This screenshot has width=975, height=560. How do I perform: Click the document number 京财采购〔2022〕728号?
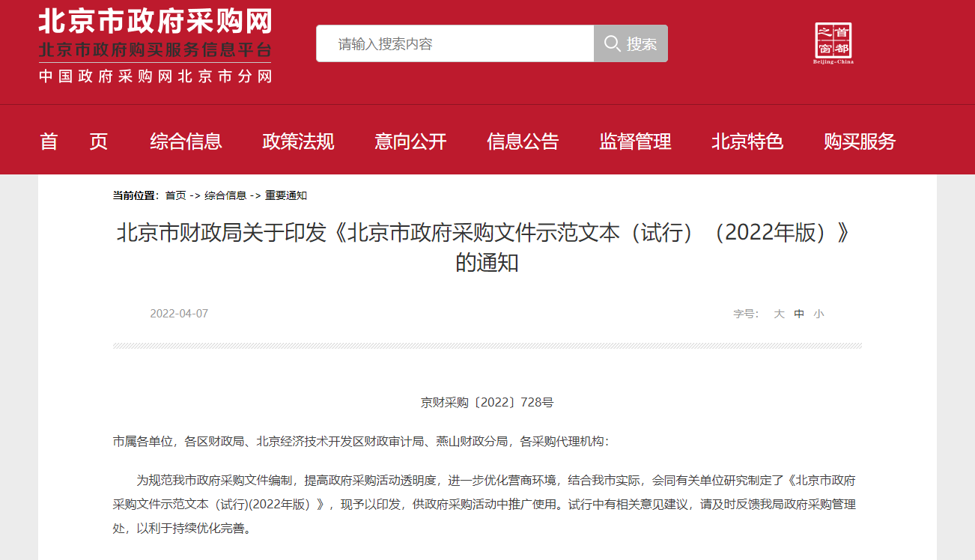[x=487, y=402]
